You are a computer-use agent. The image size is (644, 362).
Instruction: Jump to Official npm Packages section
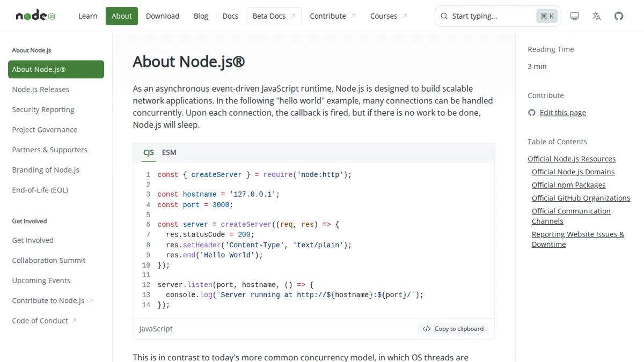tap(568, 185)
